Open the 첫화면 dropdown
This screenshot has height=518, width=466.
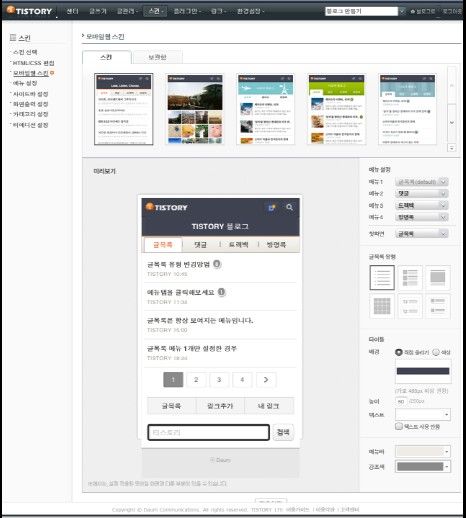(421, 234)
